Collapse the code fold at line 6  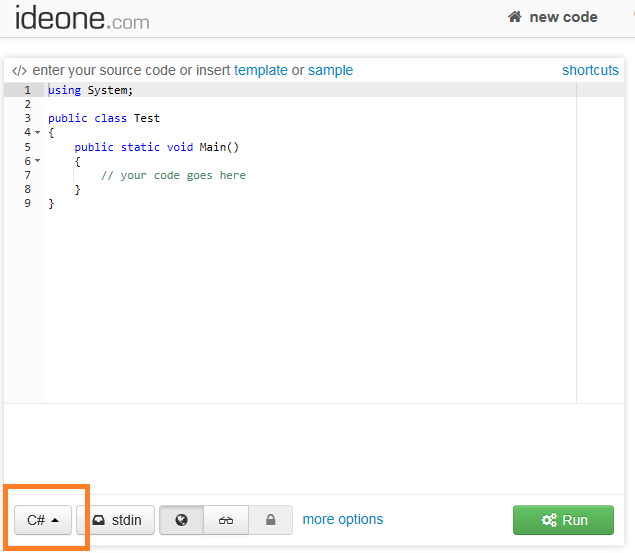pyautogui.click(x=37, y=161)
